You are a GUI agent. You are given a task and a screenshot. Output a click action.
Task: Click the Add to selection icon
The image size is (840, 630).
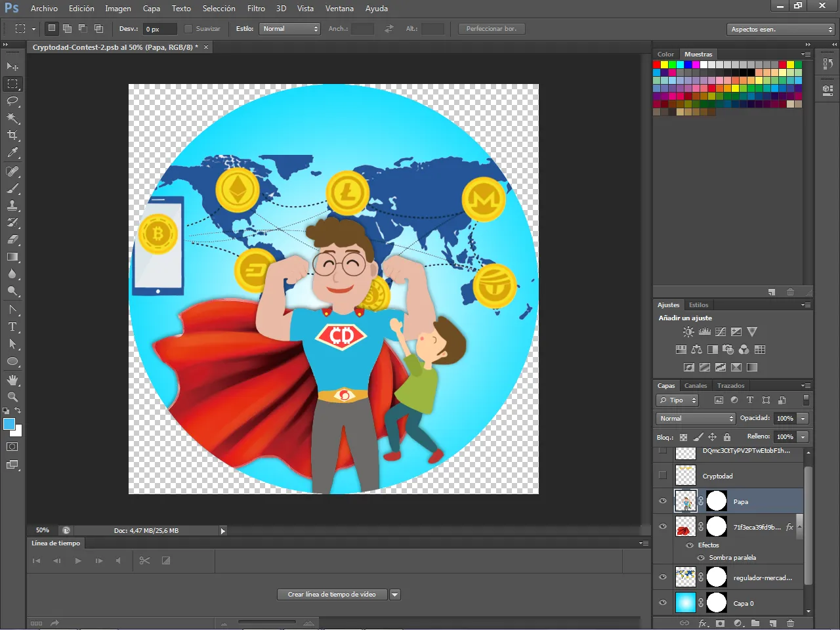coord(67,29)
